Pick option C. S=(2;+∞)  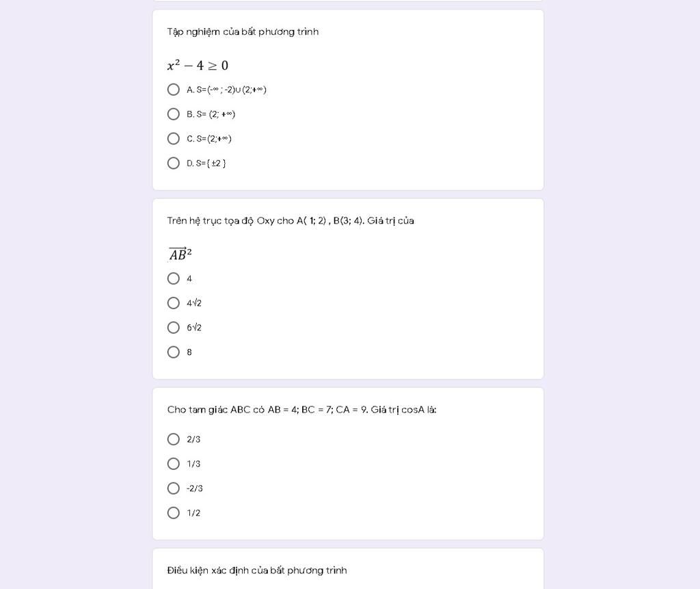tap(173, 139)
